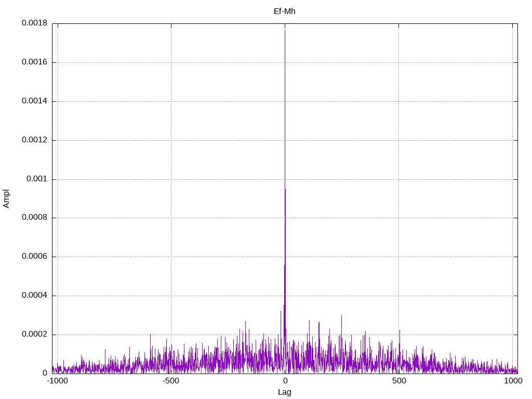Click y-axis tick label 0.0014
The height and width of the screenshot is (399, 532).
point(35,101)
